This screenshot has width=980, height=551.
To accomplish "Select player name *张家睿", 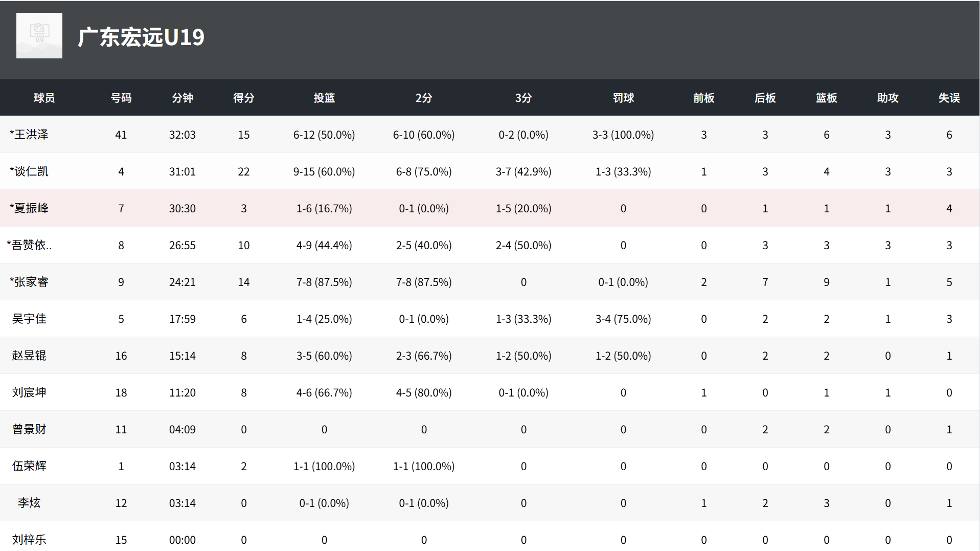I will [29, 282].
